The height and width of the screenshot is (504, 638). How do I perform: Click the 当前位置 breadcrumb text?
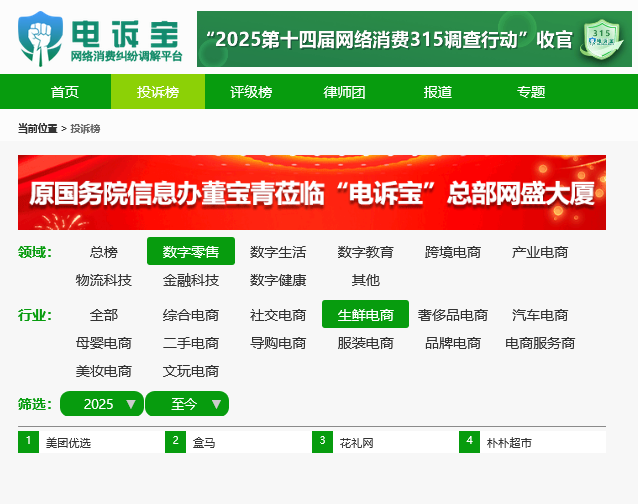click(37, 129)
